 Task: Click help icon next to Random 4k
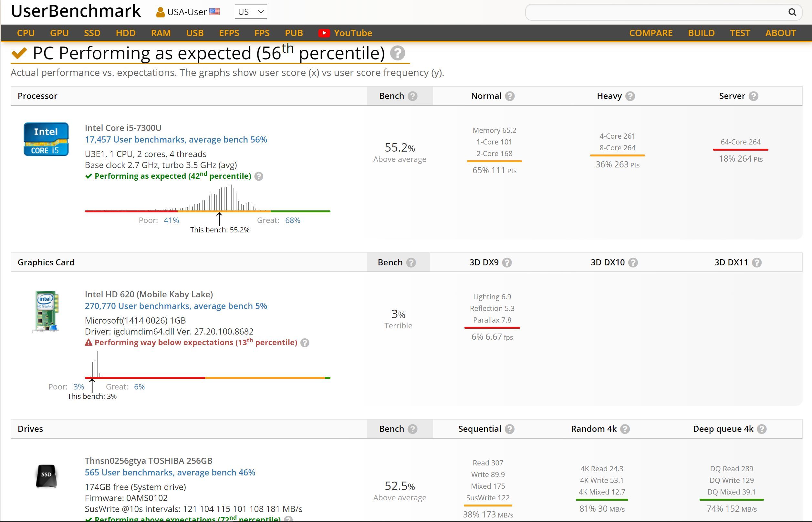pyautogui.click(x=625, y=429)
